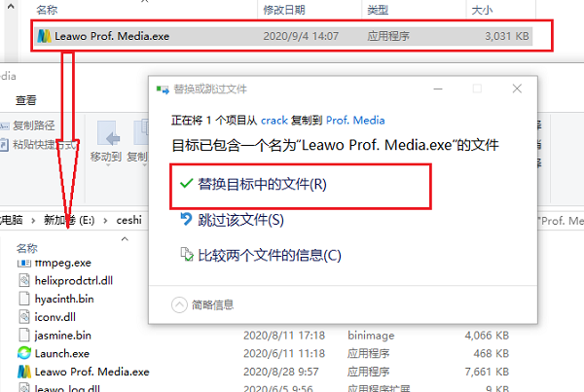
Task: Select leawo_log.dll in the file list
Action: coord(67,388)
